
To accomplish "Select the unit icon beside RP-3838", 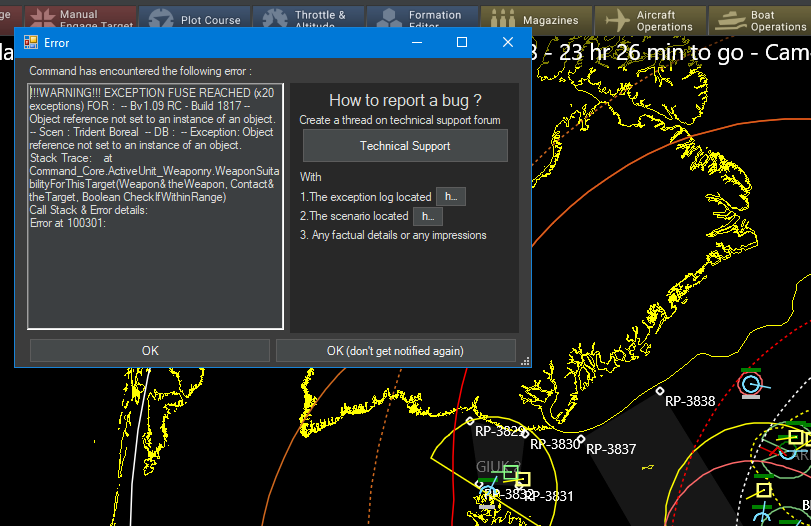I will coord(750,384).
